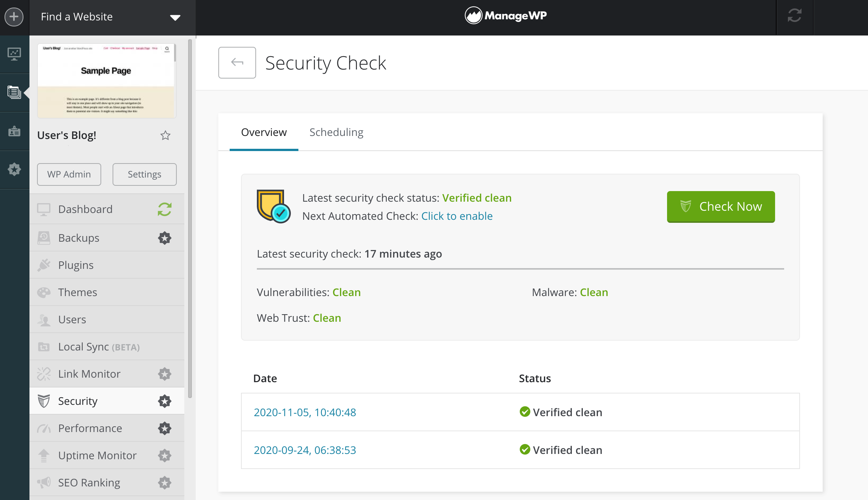Click the Sample Page site thumbnail
Viewport: 868px width, 500px height.
[x=107, y=80]
